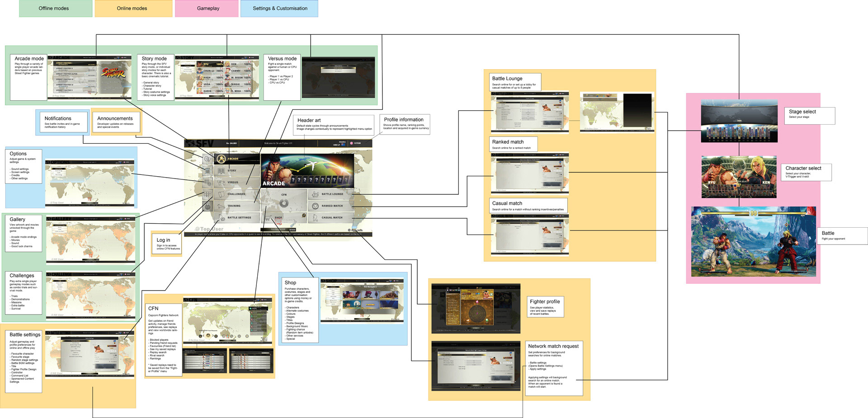Click the pink fight money coin icon
Image resolution: width=868 pixels, height=418 pixels.
351,143
